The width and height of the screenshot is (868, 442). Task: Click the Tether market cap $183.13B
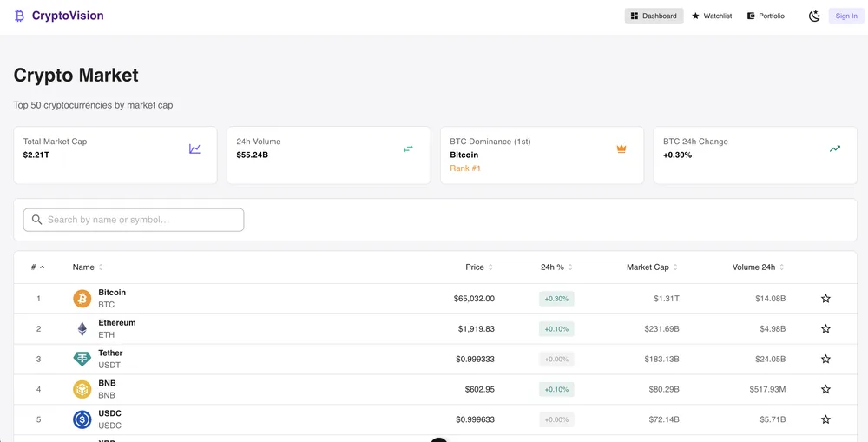[x=661, y=359]
